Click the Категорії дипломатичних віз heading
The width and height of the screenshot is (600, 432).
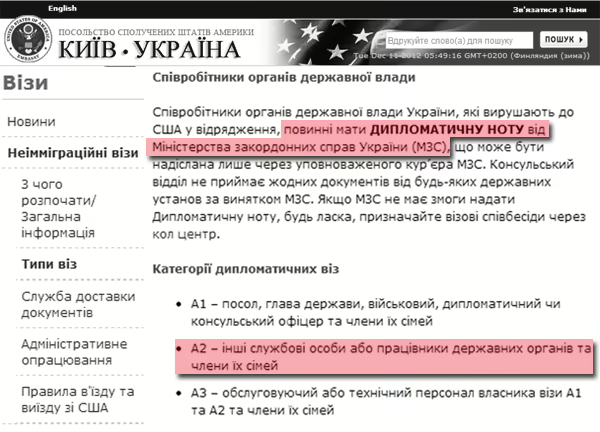click(x=246, y=269)
